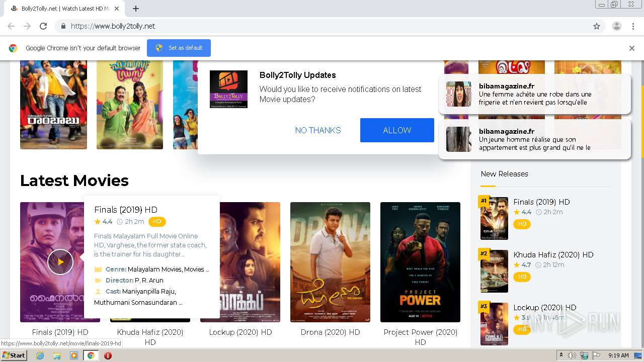Click the Bolly2Tolly logo in the prompt
The width and height of the screenshot is (644, 362).
[x=228, y=89]
